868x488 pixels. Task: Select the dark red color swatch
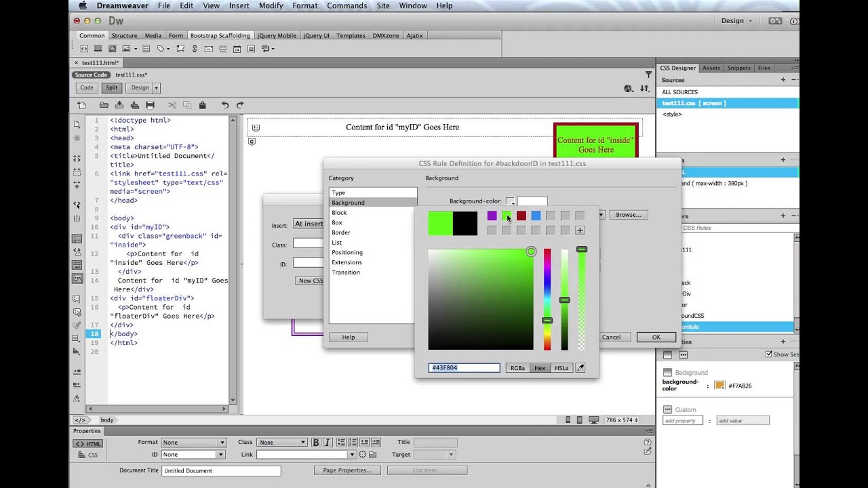coord(521,216)
